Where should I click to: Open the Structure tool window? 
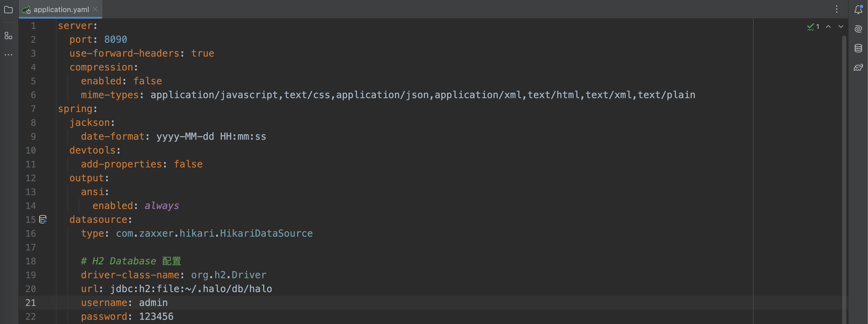(x=8, y=36)
